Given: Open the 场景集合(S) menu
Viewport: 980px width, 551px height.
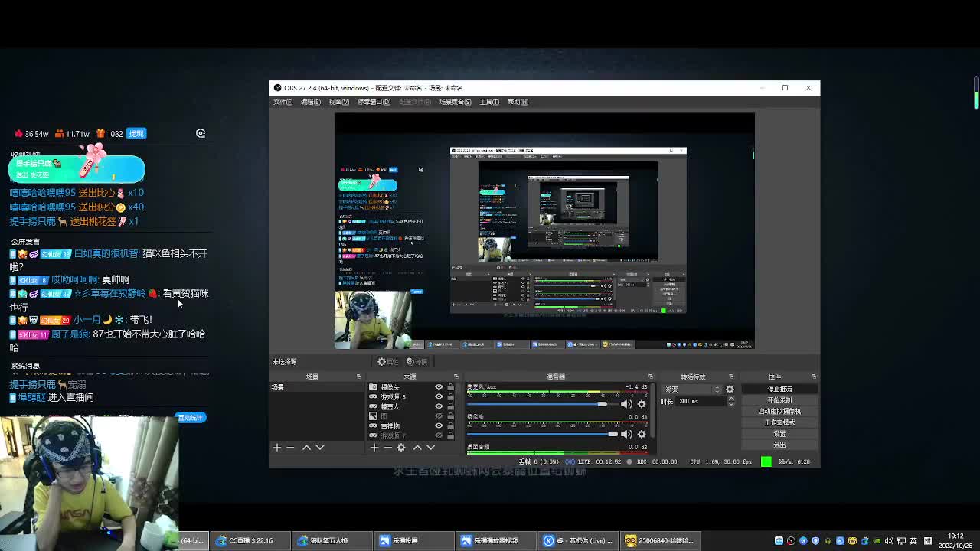Looking at the screenshot, I should point(455,102).
